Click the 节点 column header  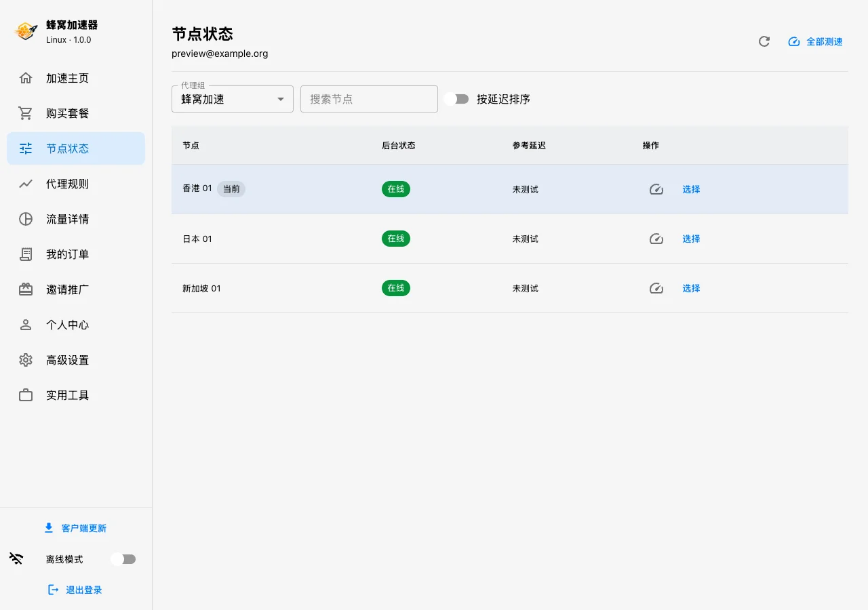point(191,146)
